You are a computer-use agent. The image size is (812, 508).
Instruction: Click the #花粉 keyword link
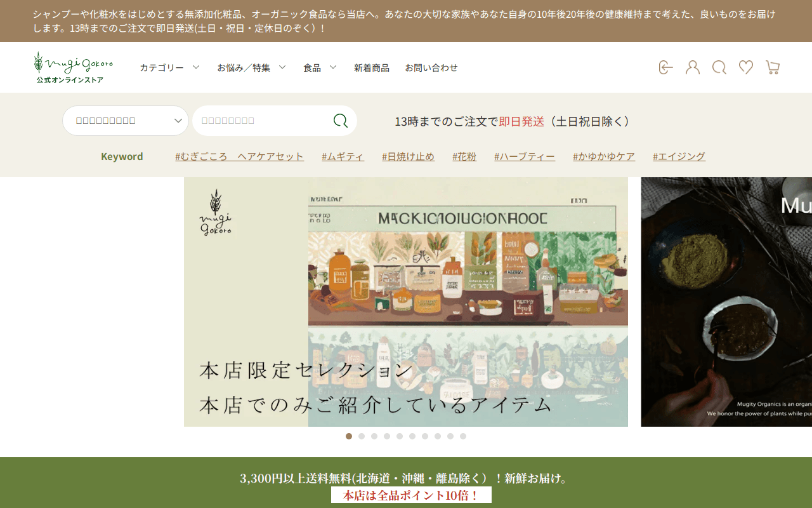click(464, 156)
